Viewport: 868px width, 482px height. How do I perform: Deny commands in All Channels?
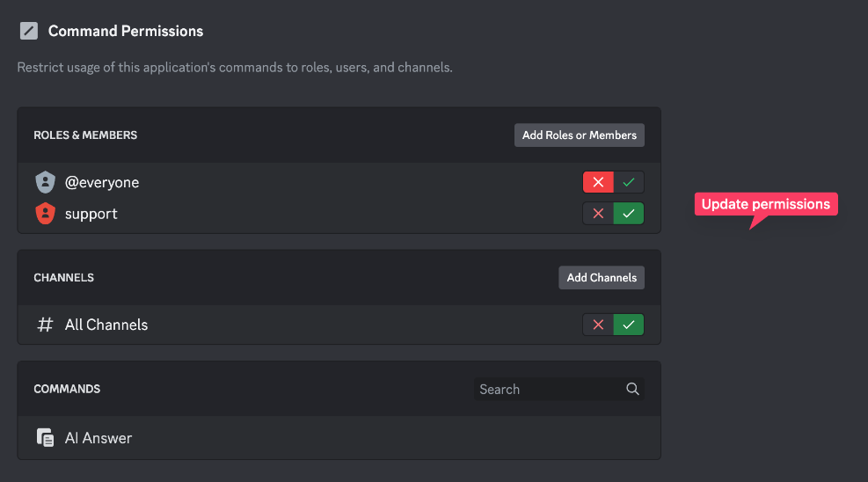pos(598,325)
